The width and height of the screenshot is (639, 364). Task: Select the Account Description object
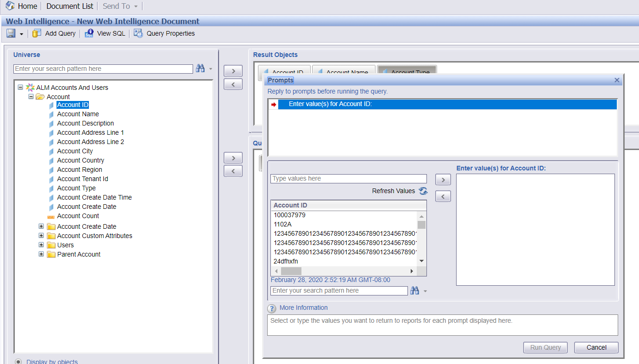[85, 123]
